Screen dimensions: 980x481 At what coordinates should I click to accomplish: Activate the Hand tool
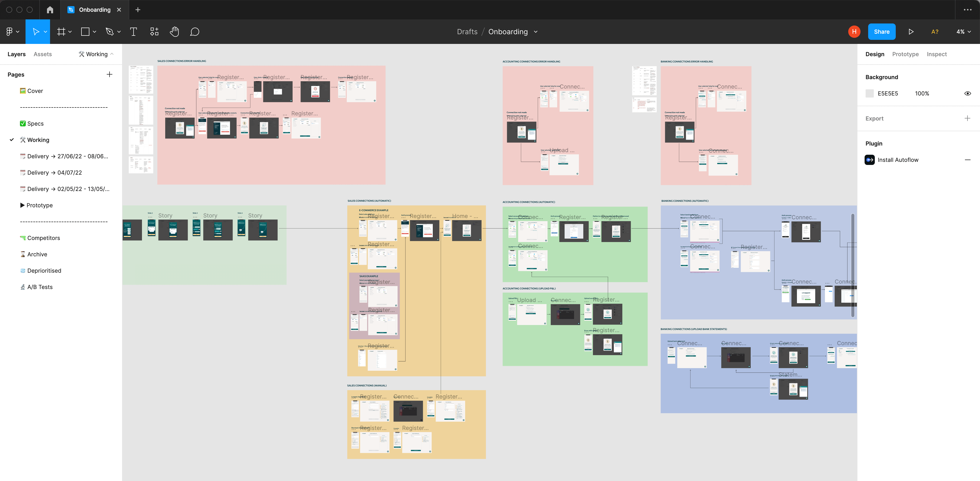174,32
